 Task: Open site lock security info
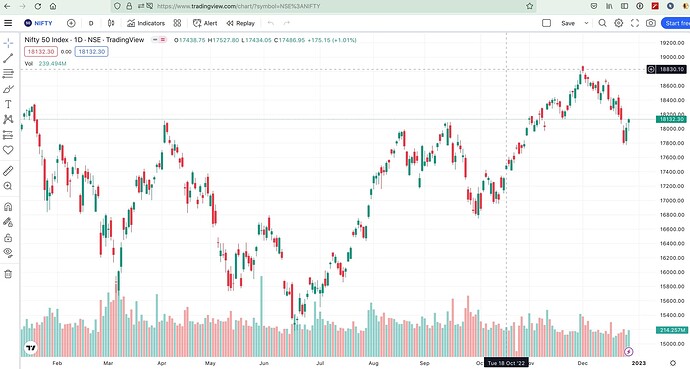129,6
